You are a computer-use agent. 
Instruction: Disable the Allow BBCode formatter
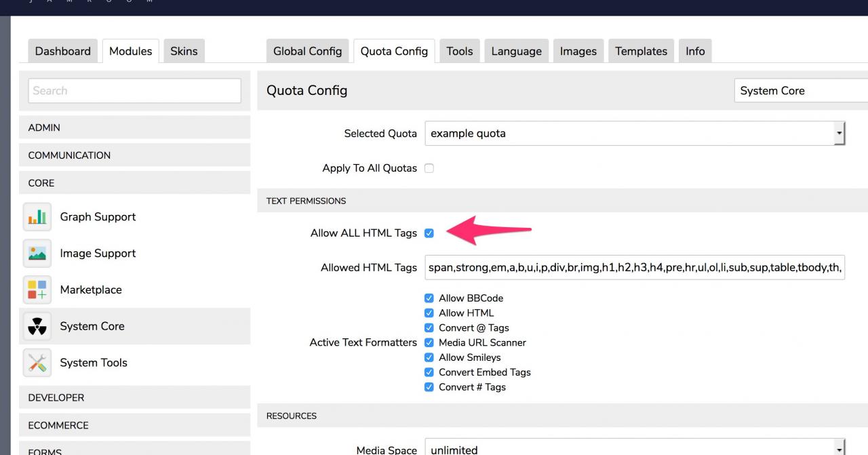pos(429,298)
